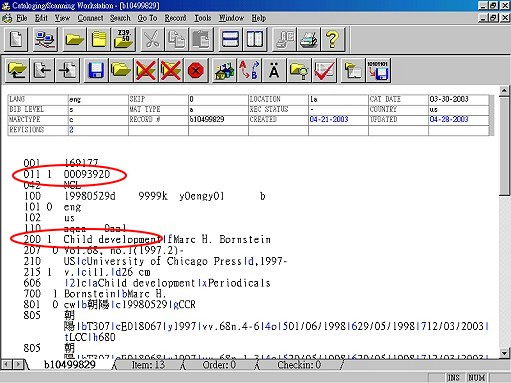Open the Record menu
The height and width of the screenshot is (383, 511).
[175, 18]
